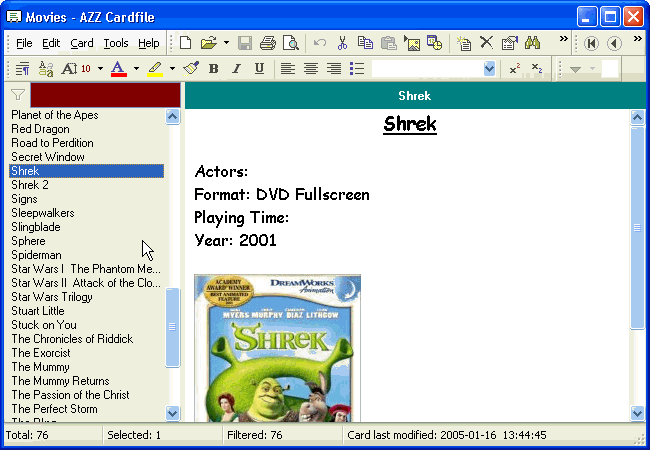
Task: Print the card with the printer icon
Action: 268,43
